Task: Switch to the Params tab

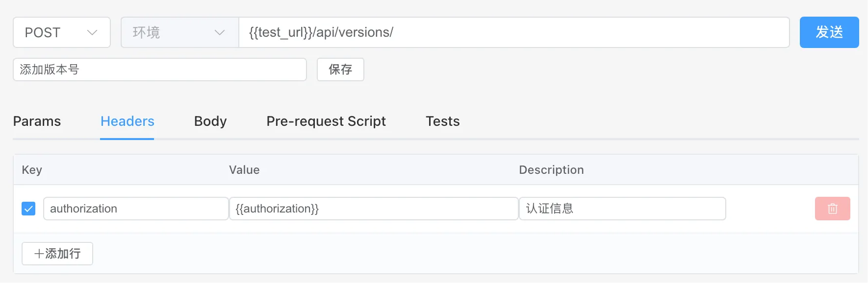Action: 37,121
